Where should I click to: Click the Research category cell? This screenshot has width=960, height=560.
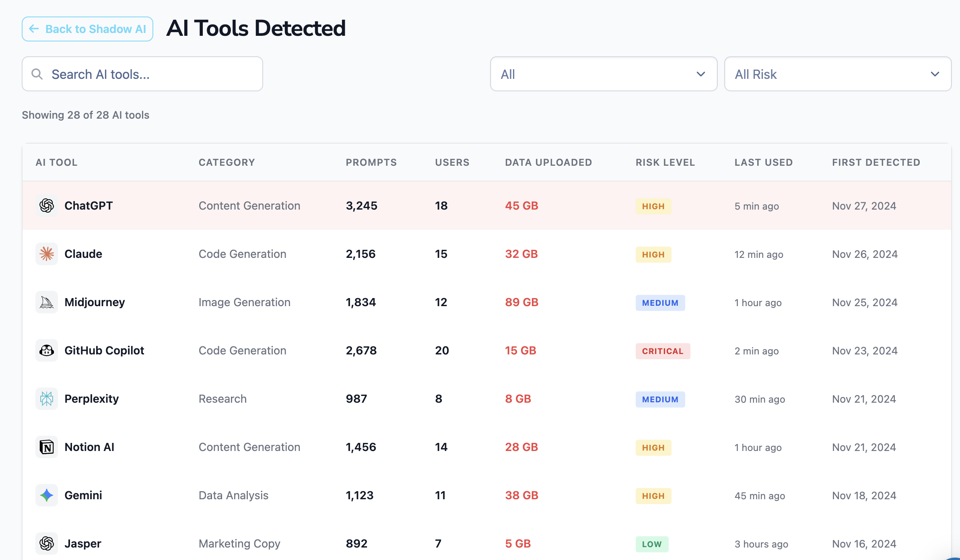[222, 399]
